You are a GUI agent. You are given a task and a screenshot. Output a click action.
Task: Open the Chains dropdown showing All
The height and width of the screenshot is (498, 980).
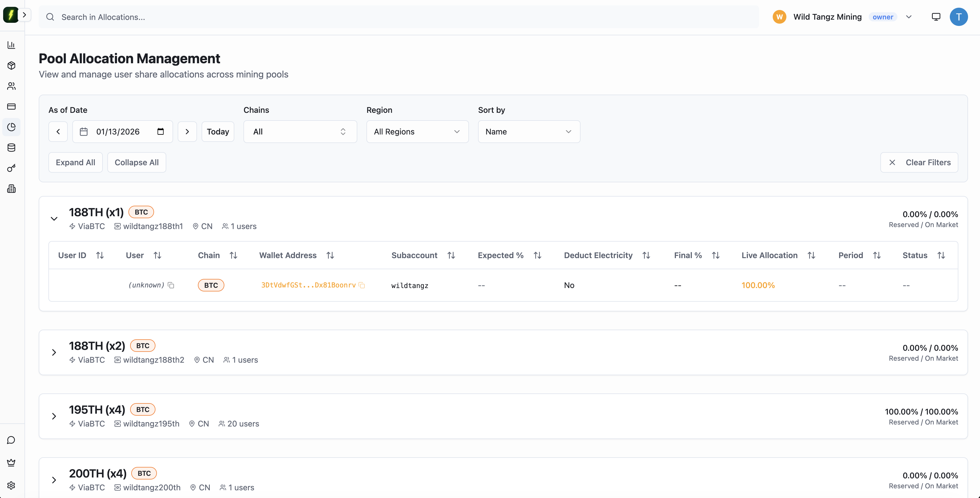pyautogui.click(x=300, y=132)
